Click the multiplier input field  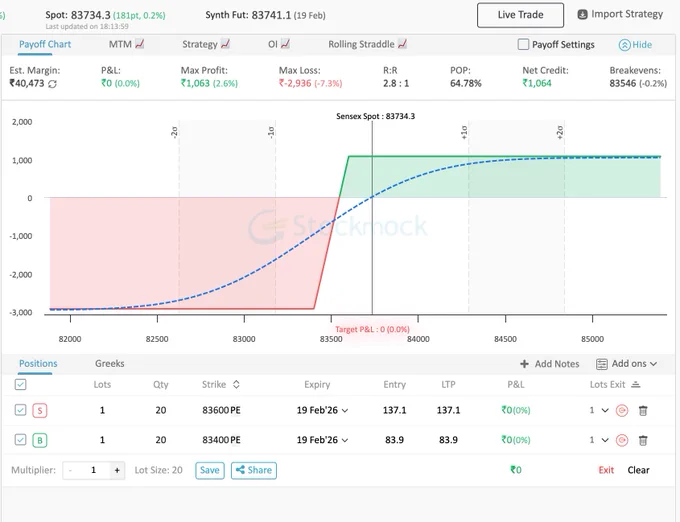tap(94, 470)
